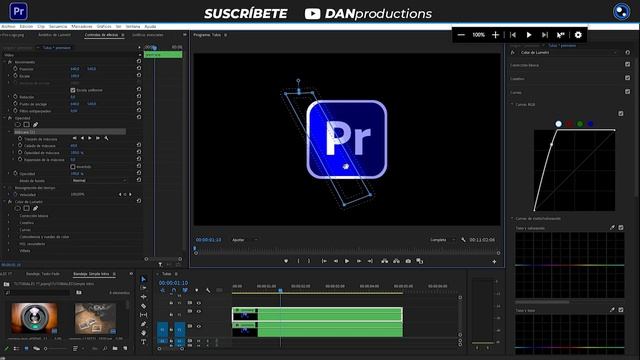The width and height of the screenshot is (640, 360).
Task: Zoom out with the overlay minus button
Action: [x=461, y=35]
